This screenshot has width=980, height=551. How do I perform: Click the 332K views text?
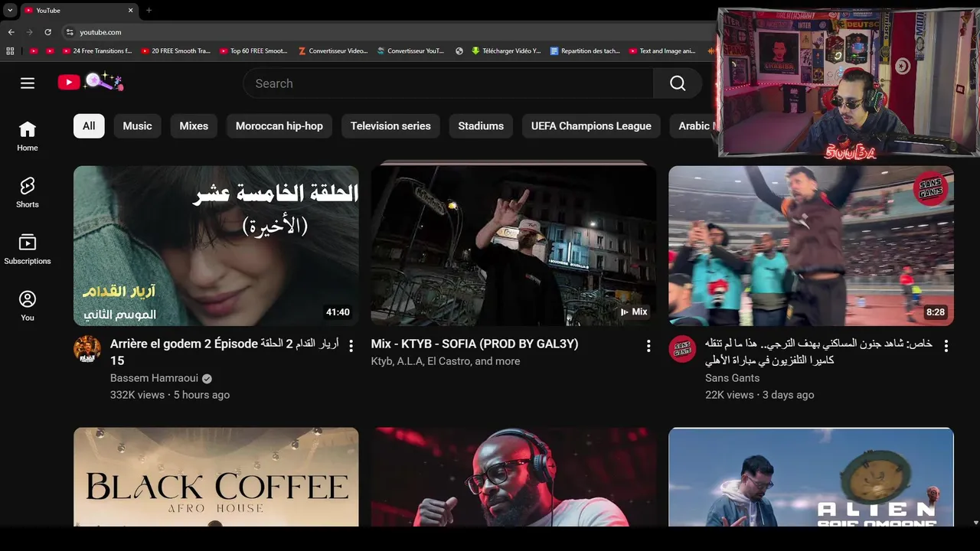pyautogui.click(x=138, y=395)
